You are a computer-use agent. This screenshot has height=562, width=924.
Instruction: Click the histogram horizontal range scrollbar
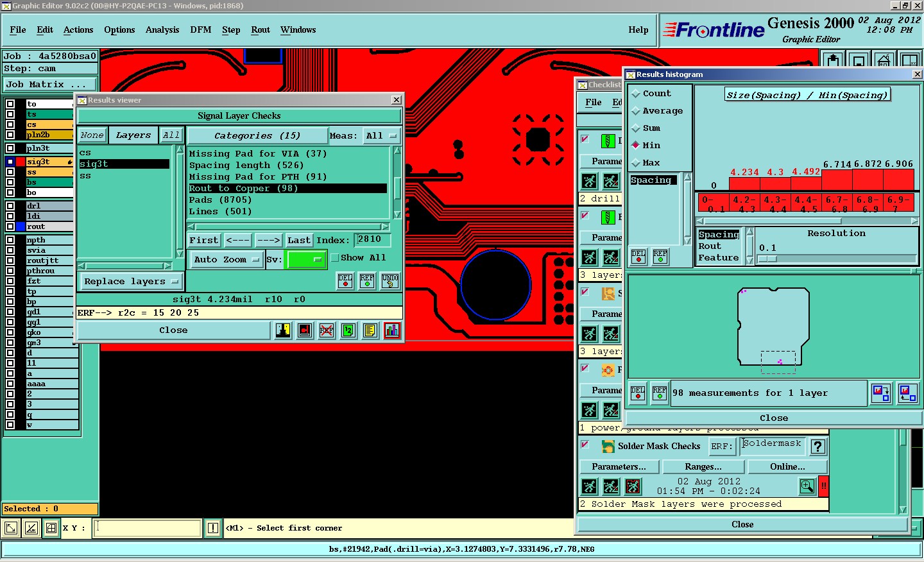pos(808,221)
